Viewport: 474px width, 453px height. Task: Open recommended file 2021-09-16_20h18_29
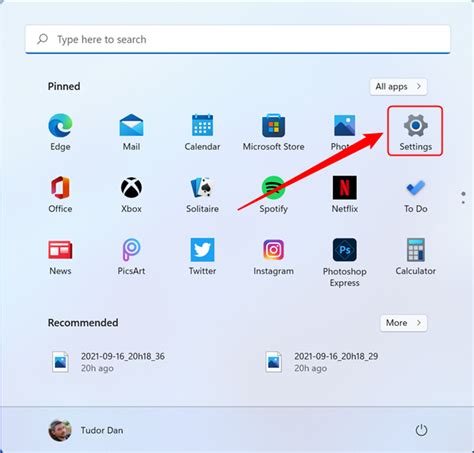[x=322, y=362]
